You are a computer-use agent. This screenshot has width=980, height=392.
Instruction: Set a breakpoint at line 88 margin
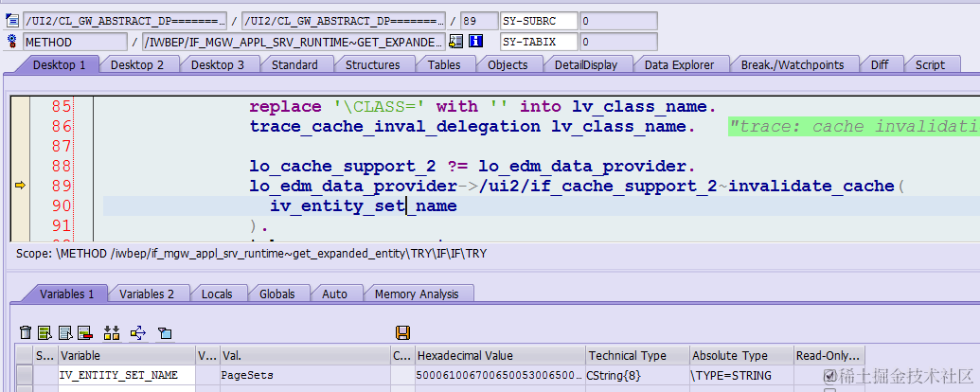[20, 166]
